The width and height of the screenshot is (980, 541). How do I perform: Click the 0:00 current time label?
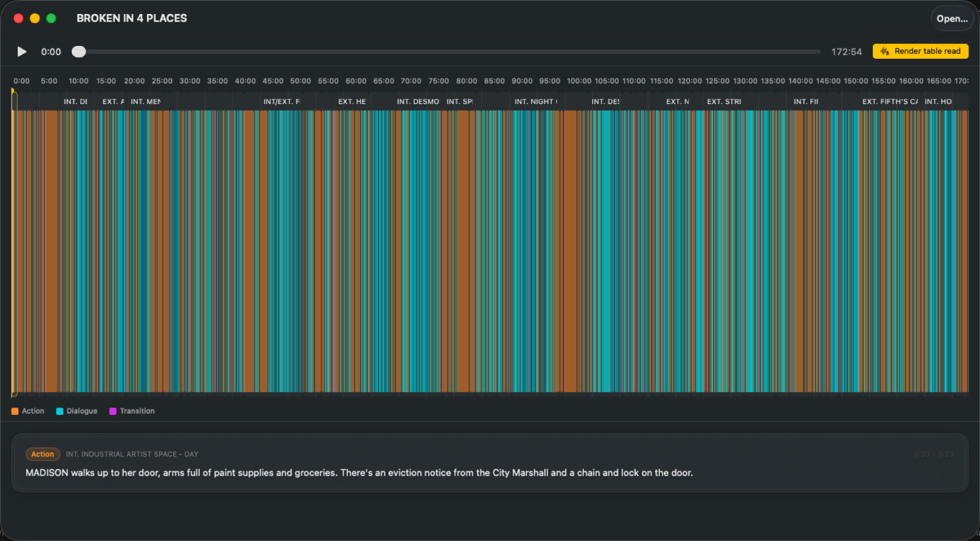point(51,52)
